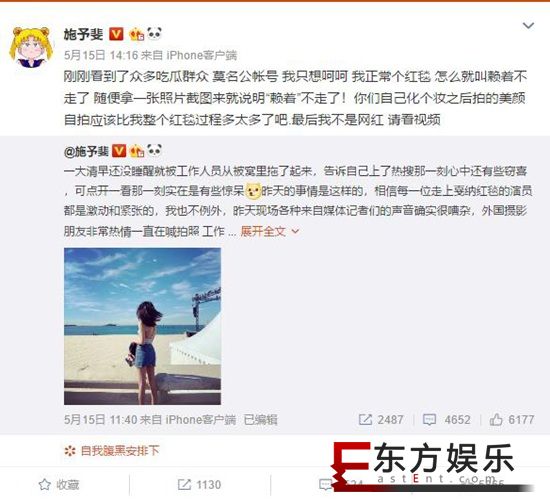Open the post options chevron at top right
Viewport: 550px width, 502px height.
528,25
